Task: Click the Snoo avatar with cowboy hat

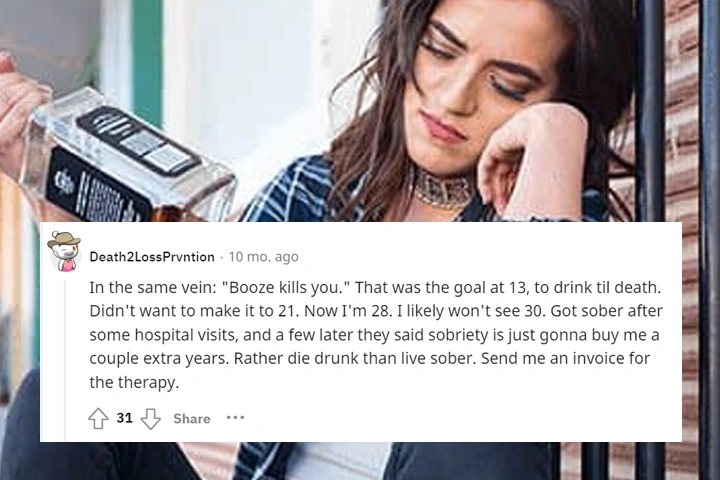Action: [64, 251]
